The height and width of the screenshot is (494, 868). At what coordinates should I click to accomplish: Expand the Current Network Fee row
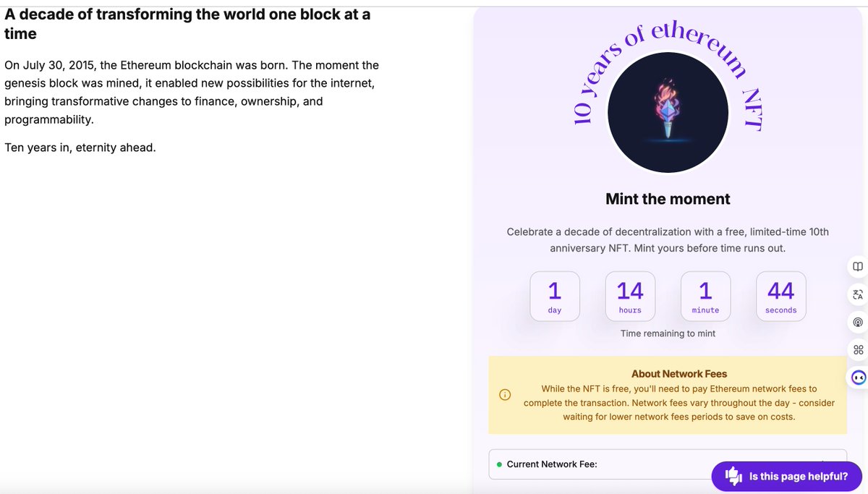668,464
